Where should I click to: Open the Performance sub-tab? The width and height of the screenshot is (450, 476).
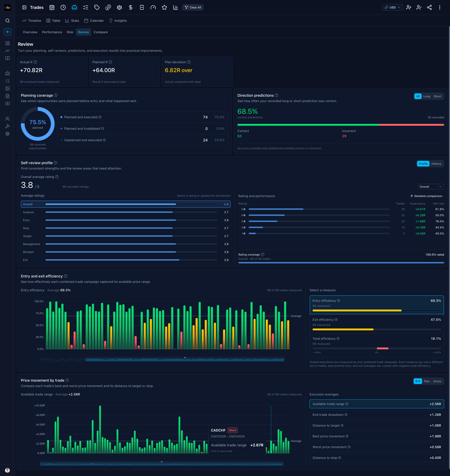[x=52, y=32]
